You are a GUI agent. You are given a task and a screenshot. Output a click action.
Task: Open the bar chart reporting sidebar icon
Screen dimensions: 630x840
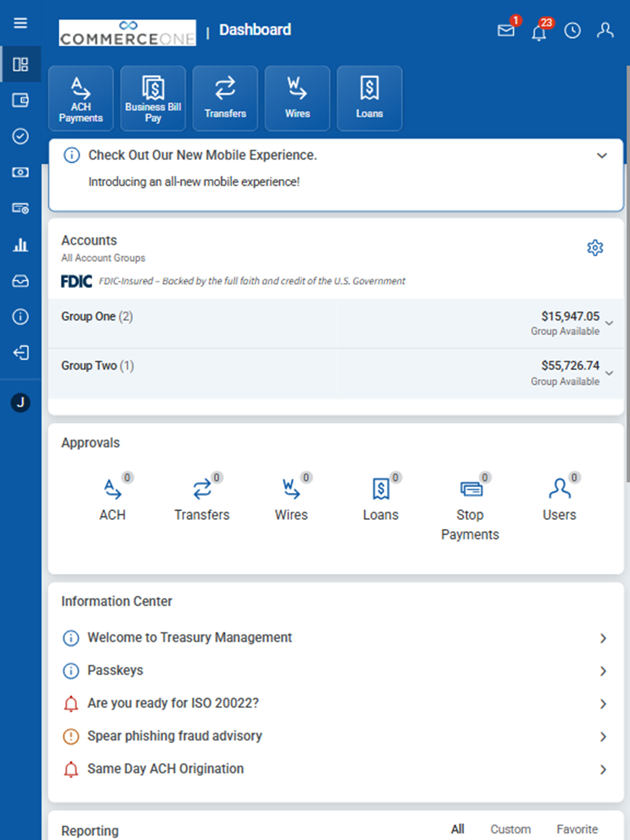tap(20, 244)
